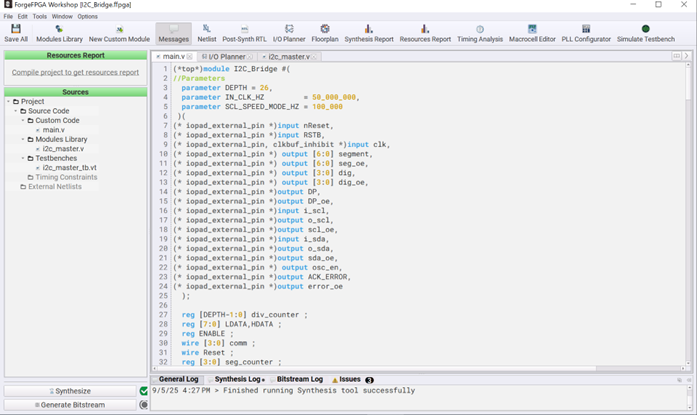Open the Modules Library tool

coord(59,33)
